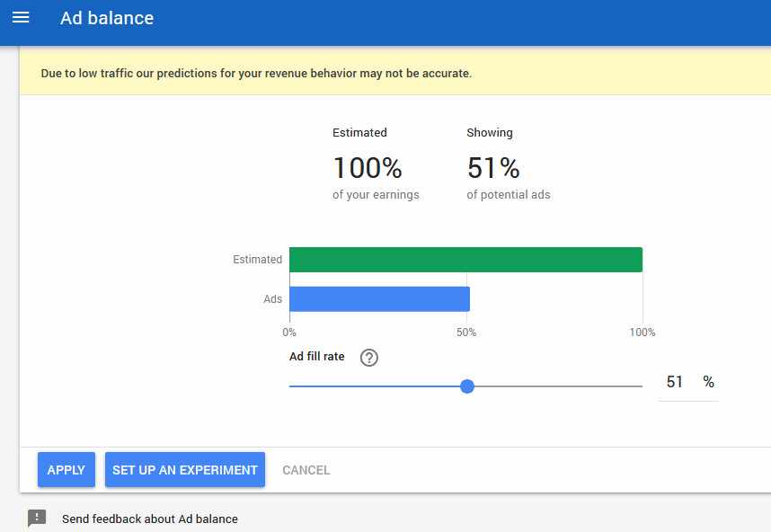
Task: Click the Ad fill rate label
Action: 315,356
